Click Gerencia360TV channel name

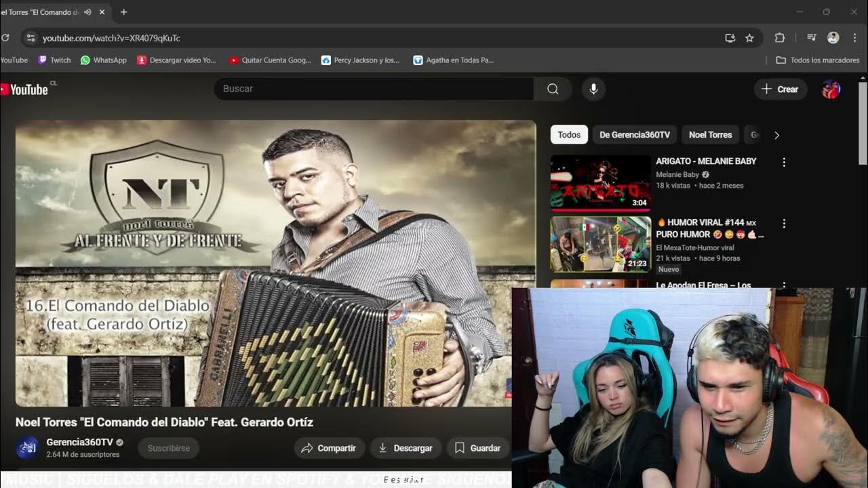(80, 442)
